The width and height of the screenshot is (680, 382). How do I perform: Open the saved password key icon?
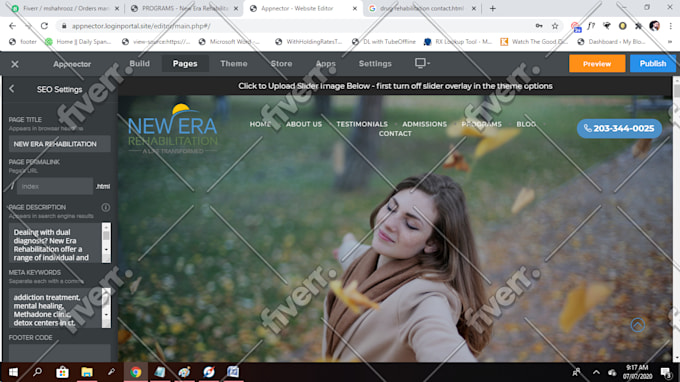point(539,26)
